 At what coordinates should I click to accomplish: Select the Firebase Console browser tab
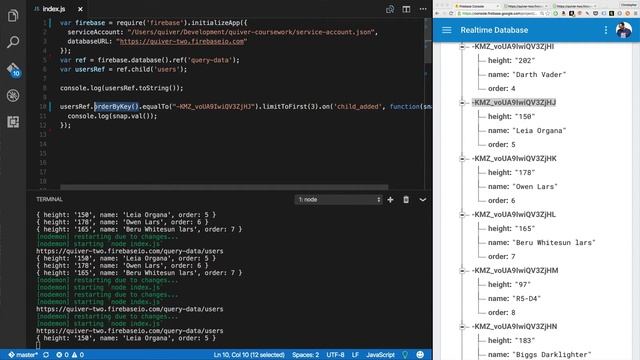pyautogui.click(x=476, y=6)
